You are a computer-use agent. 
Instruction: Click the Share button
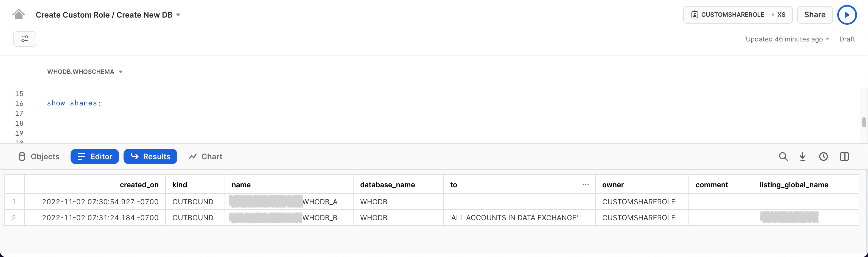click(x=815, y=15)
